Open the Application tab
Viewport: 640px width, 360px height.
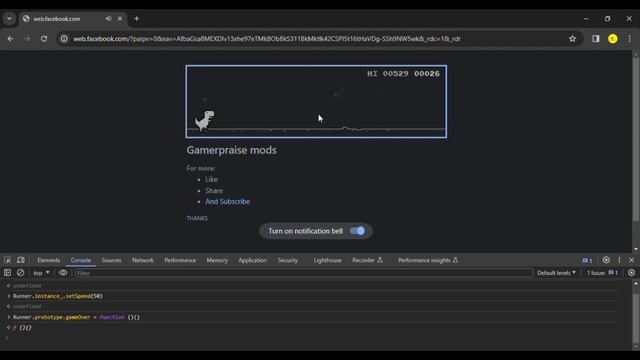click(x=253, y=260)
